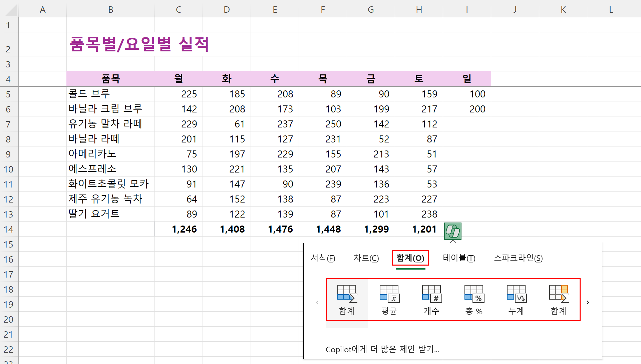Open the 차트(C) charts tab
Viewport: 641px width, 364px height.
click(366, 258)
